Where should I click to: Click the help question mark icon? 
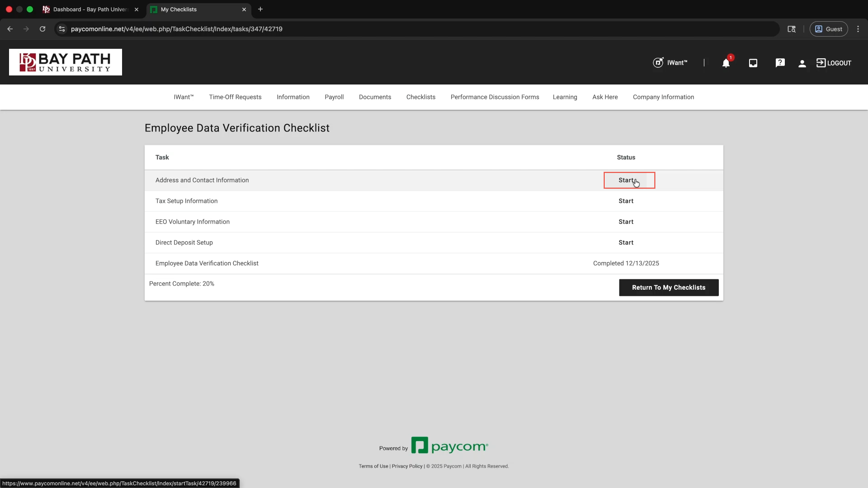click(x=780, y=63)
